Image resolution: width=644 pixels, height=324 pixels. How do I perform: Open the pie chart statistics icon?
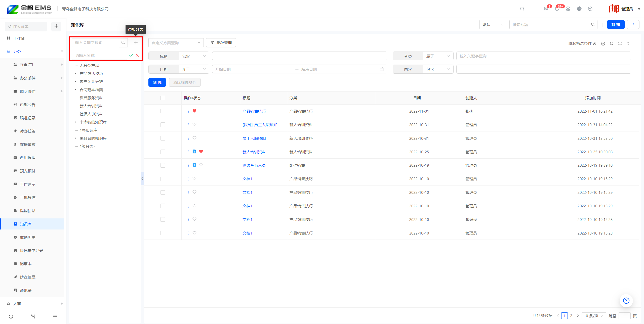(579, 9)
